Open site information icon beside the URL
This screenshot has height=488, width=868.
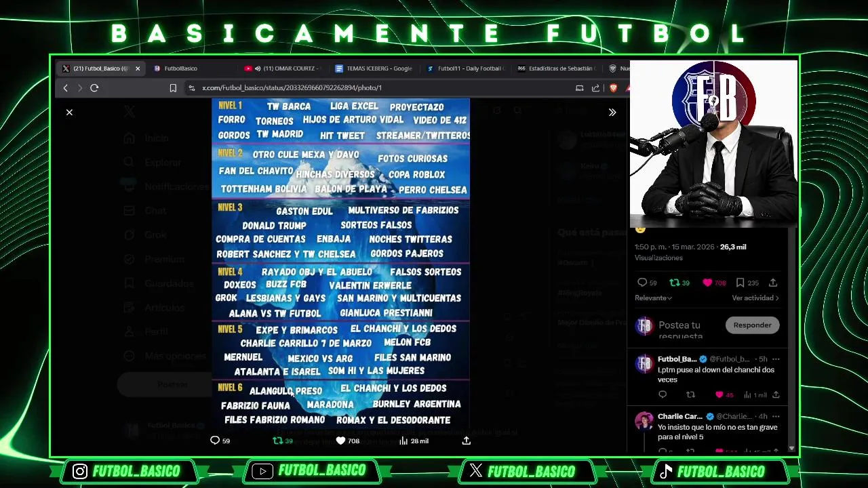click(192, 88)
